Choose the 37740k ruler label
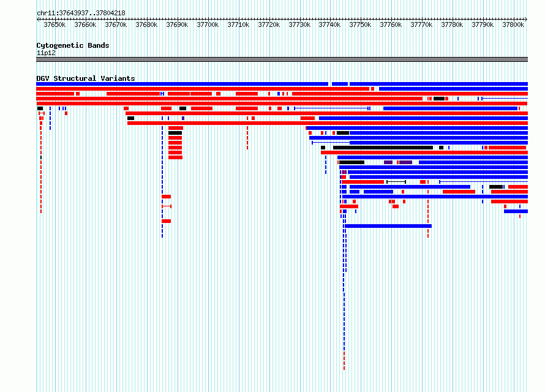Viewport: 545px width, 392px height. click(x=329, y=25)
